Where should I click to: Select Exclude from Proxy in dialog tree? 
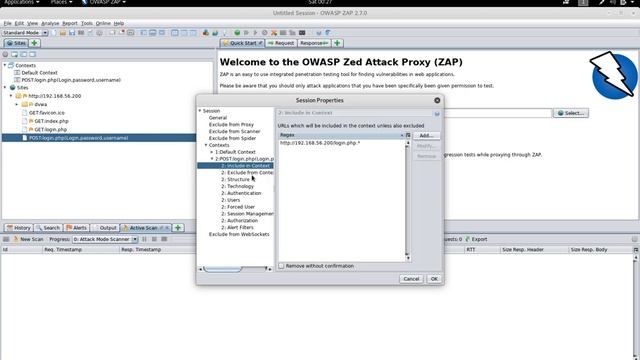point(231,124)
